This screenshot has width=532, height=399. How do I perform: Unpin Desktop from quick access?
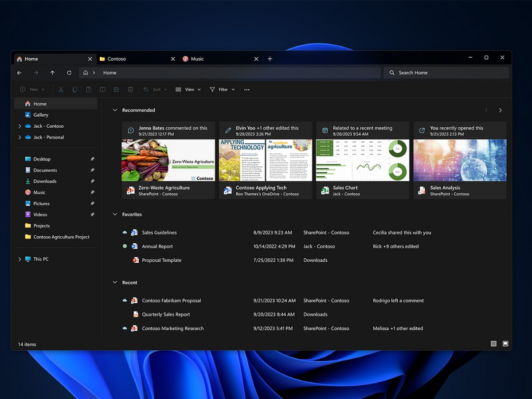tap(92, 159)
